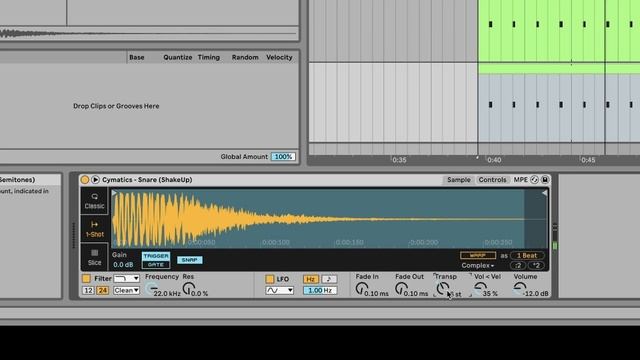Screen dimensions: 640x360
Task: Double the warp length with *2
Action: pyautogui.click(x=536, y=265)
